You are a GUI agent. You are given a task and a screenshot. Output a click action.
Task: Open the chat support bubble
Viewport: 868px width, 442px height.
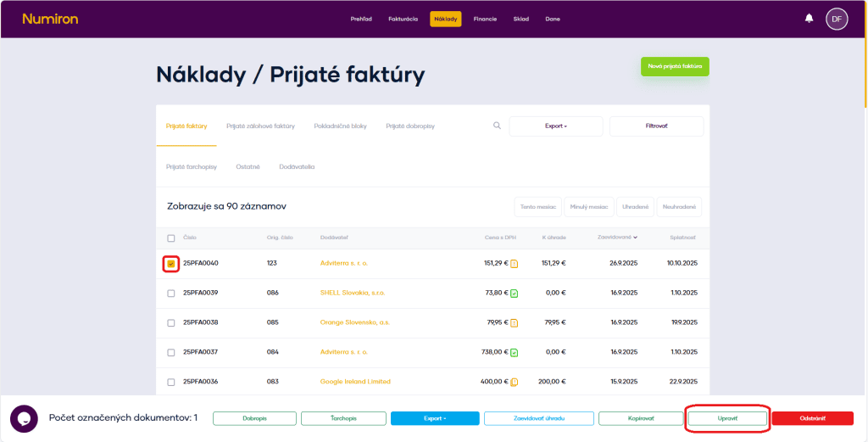click(24, 418)
